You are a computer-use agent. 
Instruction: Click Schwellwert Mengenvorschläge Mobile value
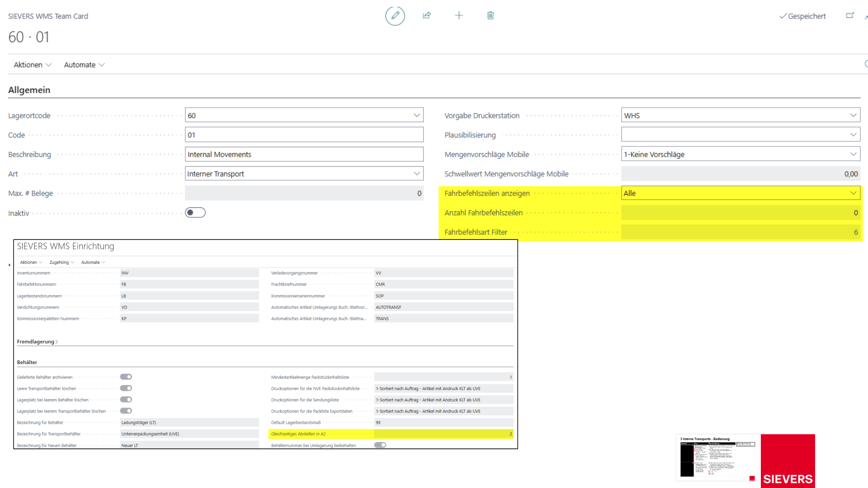[741, 174]
